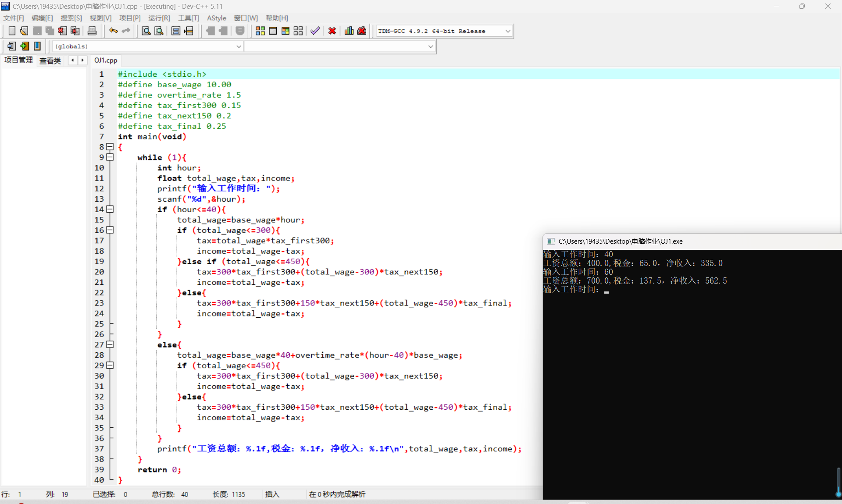The image size is (842, 504).
Task: Click the Compile (four colored squares) icon
Action: pyautogui.click(x=260, y=31)
